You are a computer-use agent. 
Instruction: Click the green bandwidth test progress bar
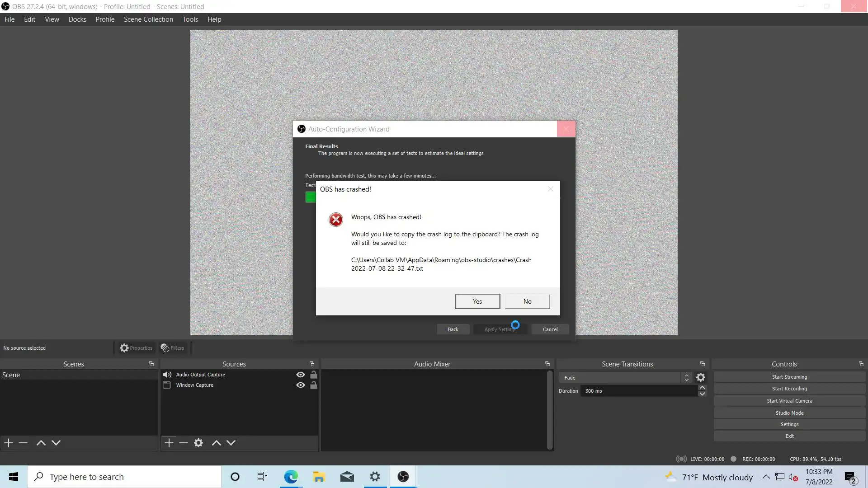(x=311, y=197)
